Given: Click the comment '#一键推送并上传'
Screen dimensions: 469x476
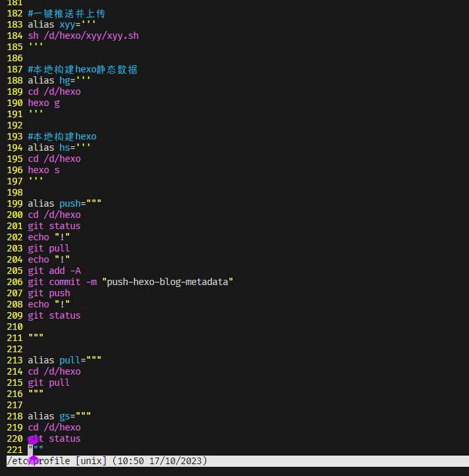Looking at the screenshot, I should pyautogui.click(x=67, y=13).
